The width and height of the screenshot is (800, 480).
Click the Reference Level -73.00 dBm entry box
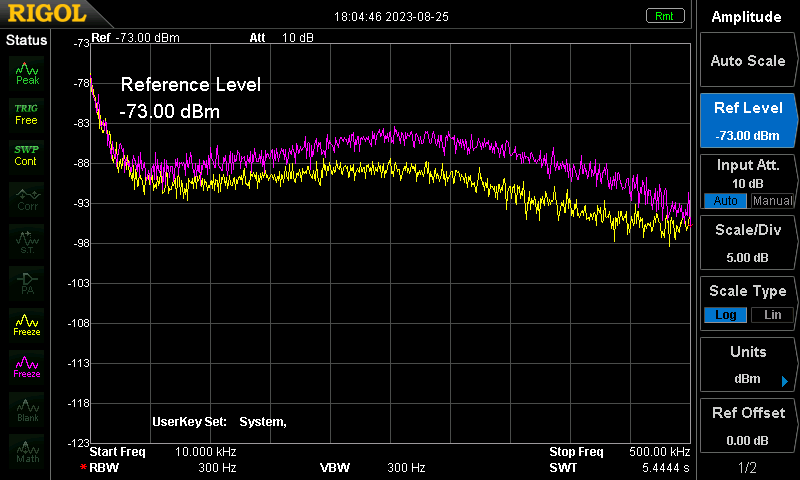pos(190,98)
